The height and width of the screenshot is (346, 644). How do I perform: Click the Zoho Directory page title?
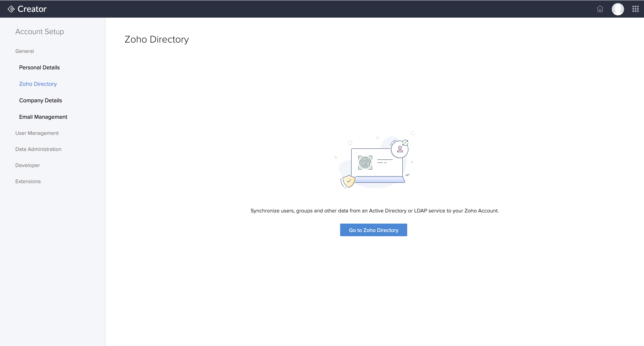(157, 39)
